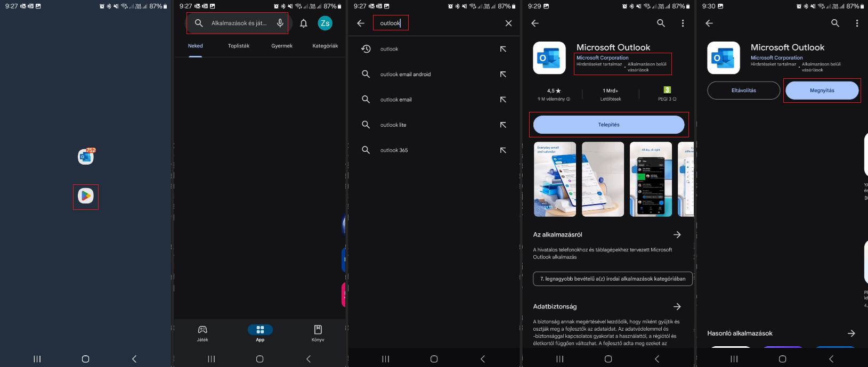
Task: Tap the Telepítés install button
Action: pyautogui.click(x=609, y=125)
